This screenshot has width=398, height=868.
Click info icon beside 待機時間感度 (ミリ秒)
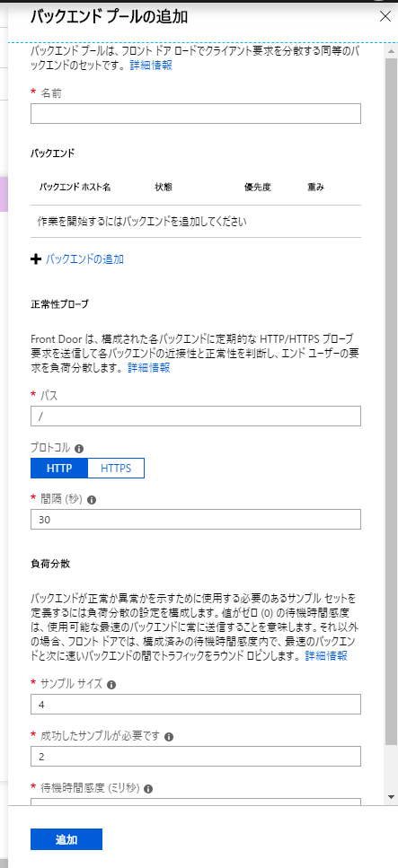coord(148,789)
